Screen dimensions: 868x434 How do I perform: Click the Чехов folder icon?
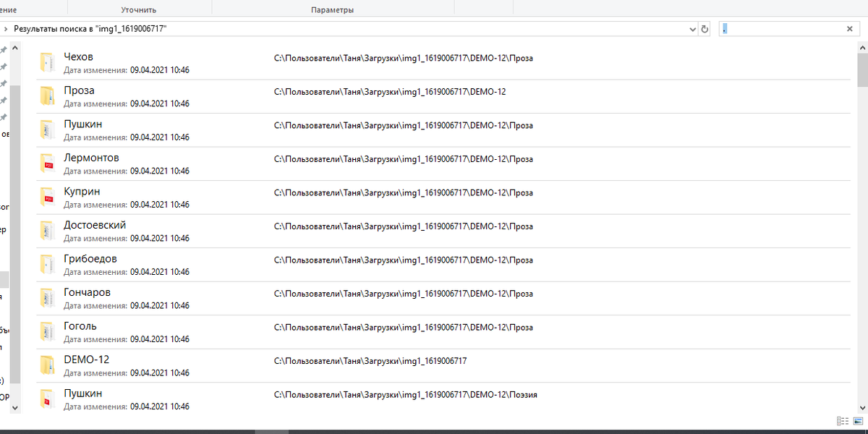click(47, 63)
